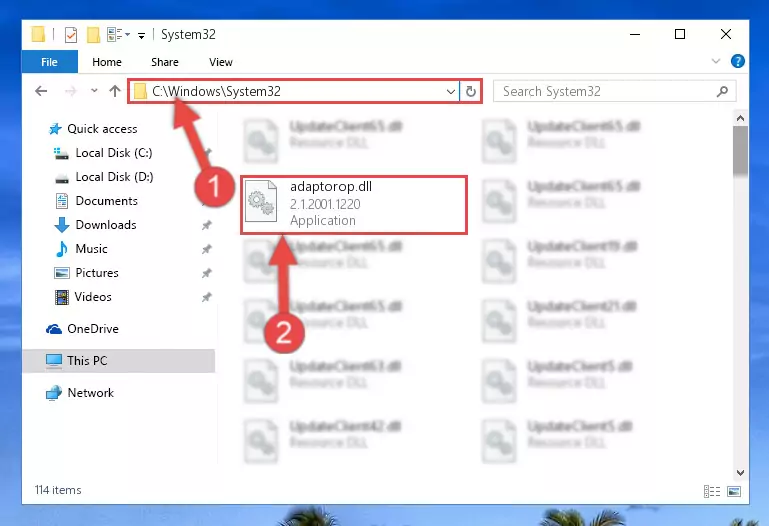Click the vertical scrollbar thumb
769x526 pixels.
click(741, 150)
